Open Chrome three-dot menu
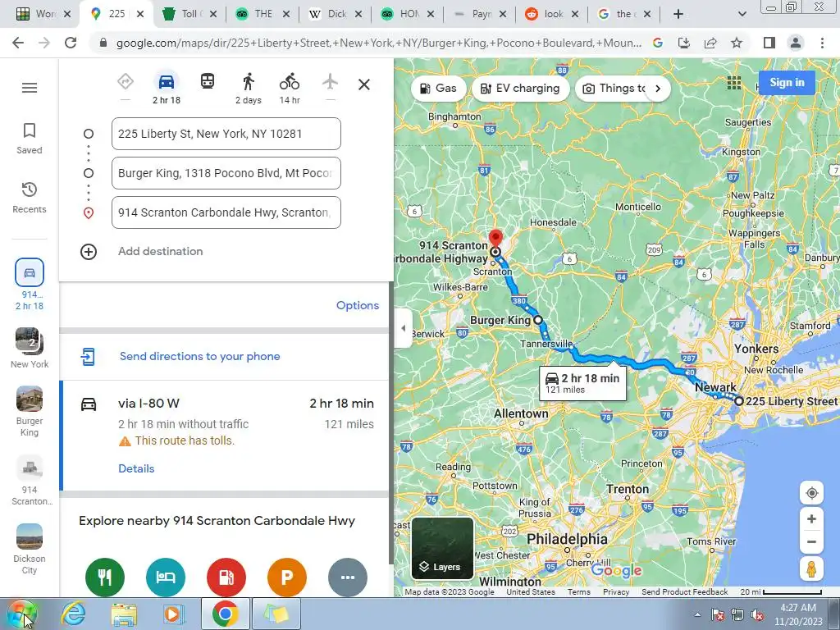The height and width of the screenshot is (630, 840). (822, 43)
